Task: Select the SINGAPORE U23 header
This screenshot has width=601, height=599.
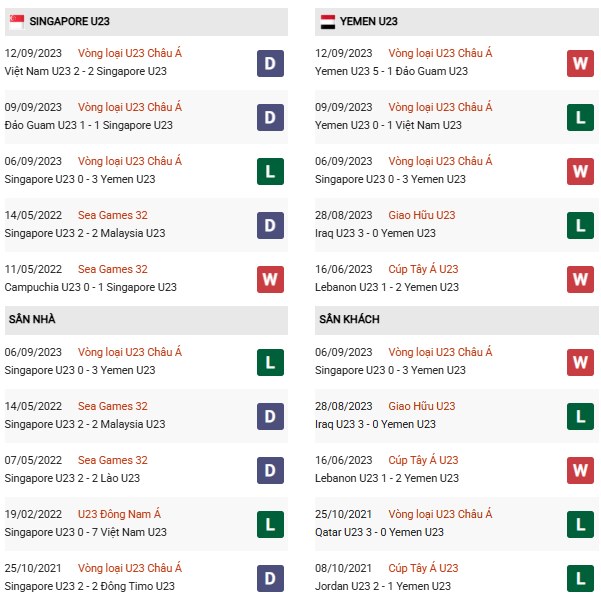Action: (70, 21)
